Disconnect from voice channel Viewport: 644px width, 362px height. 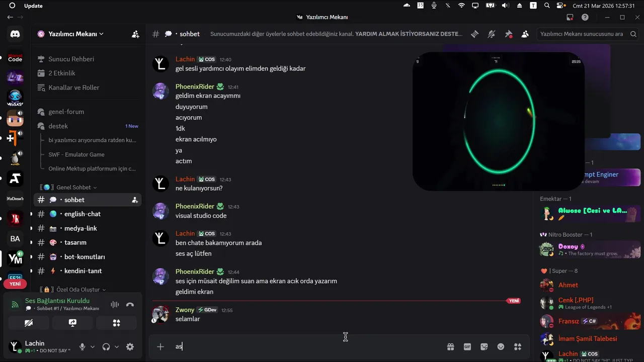pos(130,304)
